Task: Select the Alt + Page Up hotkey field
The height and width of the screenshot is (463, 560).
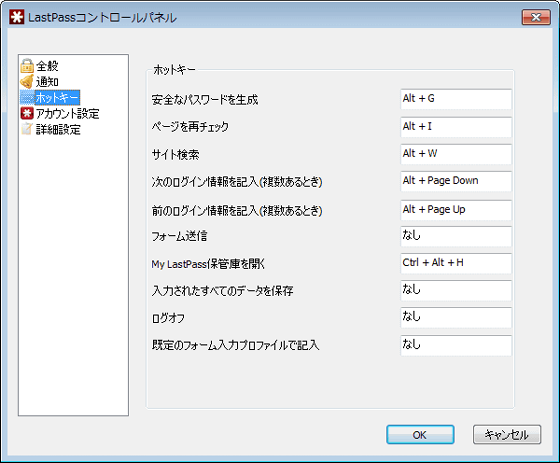Action: click(x=456, y=210)
